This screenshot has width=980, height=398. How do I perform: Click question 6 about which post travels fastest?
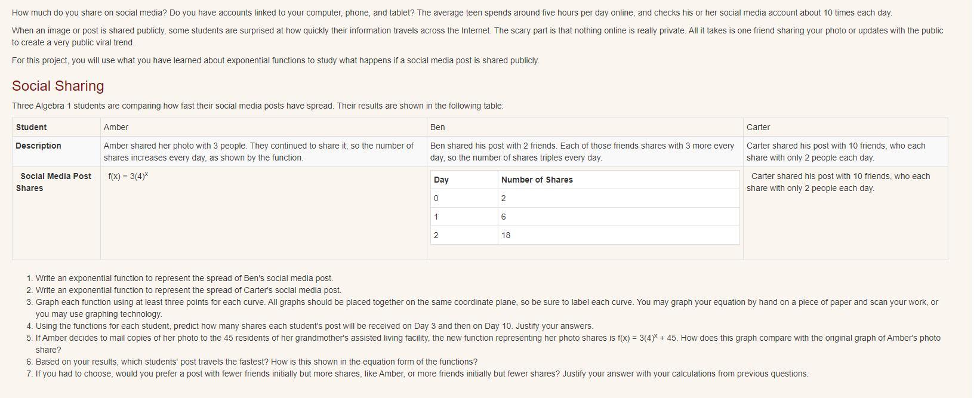click(256, 362)
